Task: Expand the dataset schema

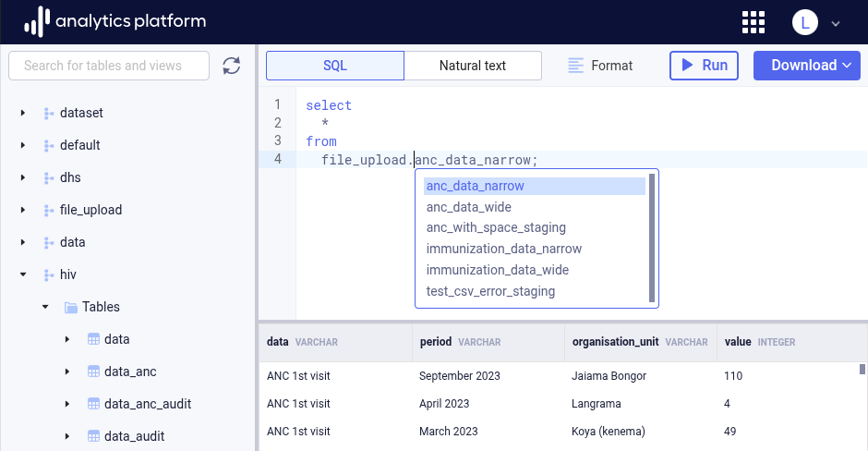Action: 23,113
